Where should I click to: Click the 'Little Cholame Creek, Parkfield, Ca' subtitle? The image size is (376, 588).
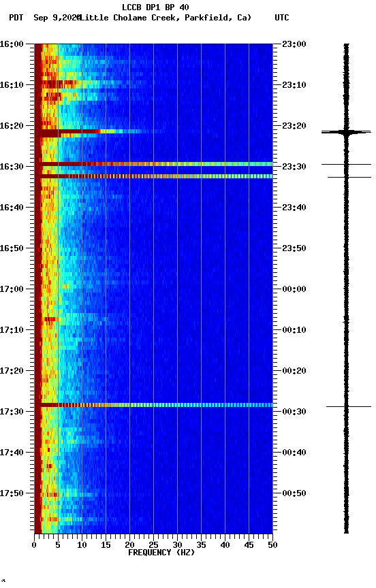[166, 18]
